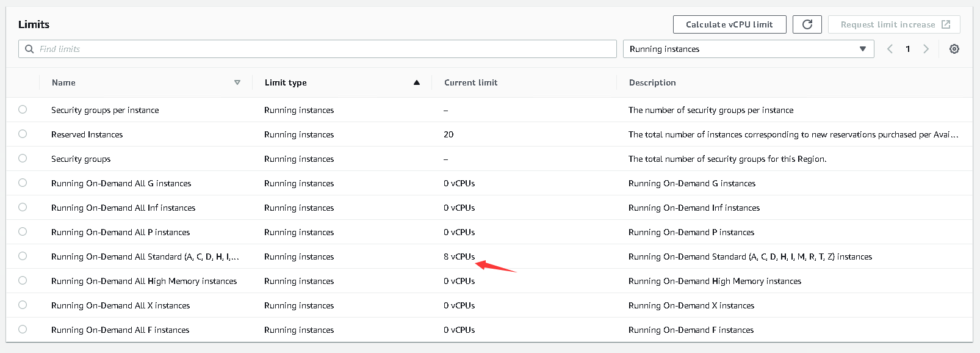Viewport: 980px width, 353px height.
Task: Click 'Running instances' type in Reserved Instances row
Action: tap(299, 134)
